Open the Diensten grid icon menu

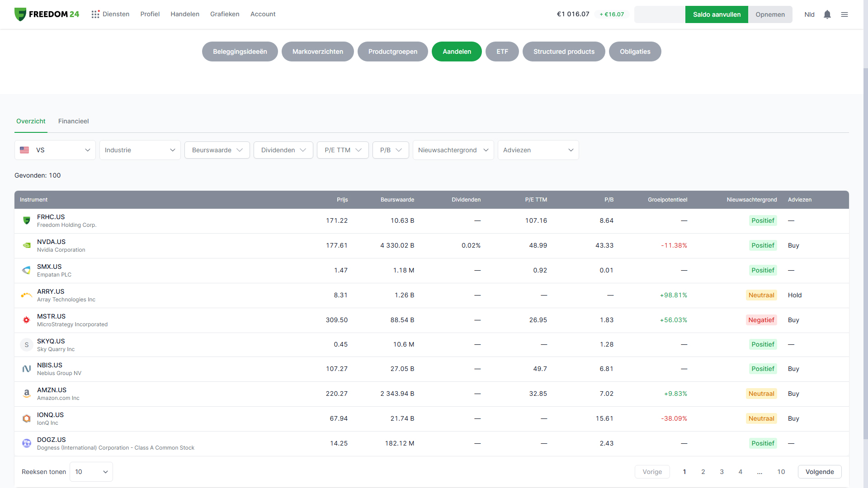tap(95, 14)
